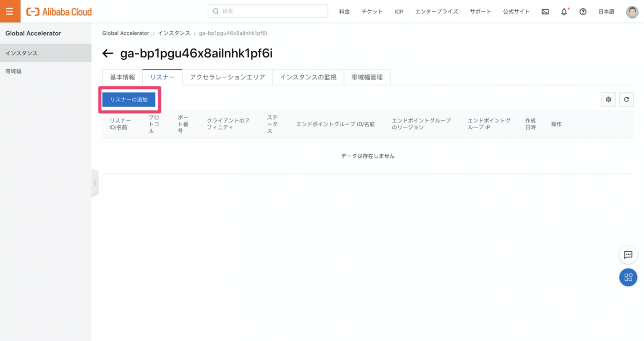Image resolution: width=644 pixels, height=341 pixels.
Task: Open the help question mark icon
Action: [583, 11]
